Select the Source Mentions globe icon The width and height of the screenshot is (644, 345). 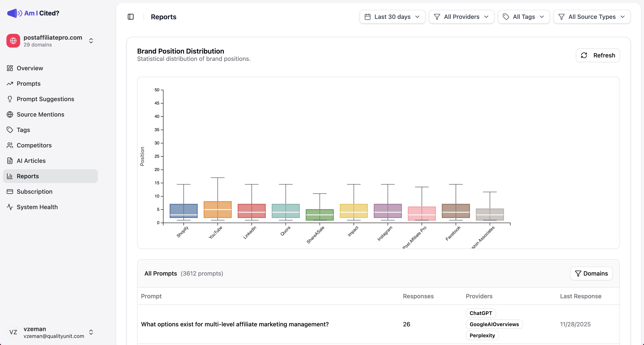(x=10, y=114)
